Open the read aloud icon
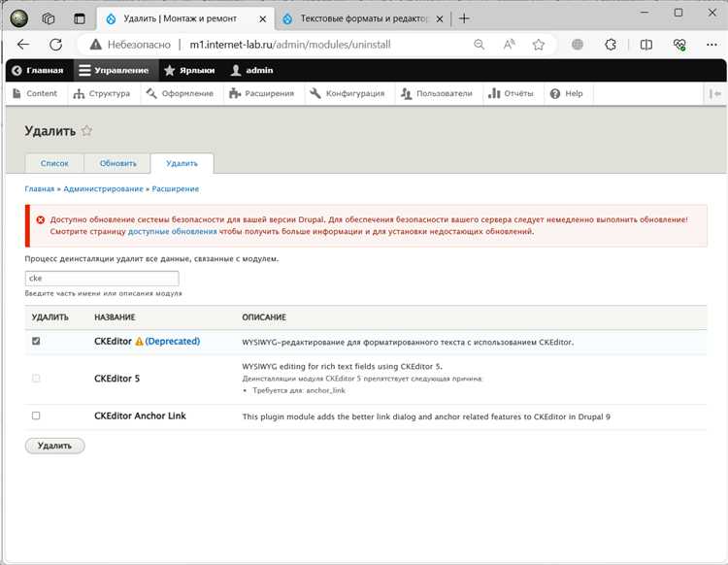The height and width of the screenshot is (565, 728). click(x=509, y=45)
